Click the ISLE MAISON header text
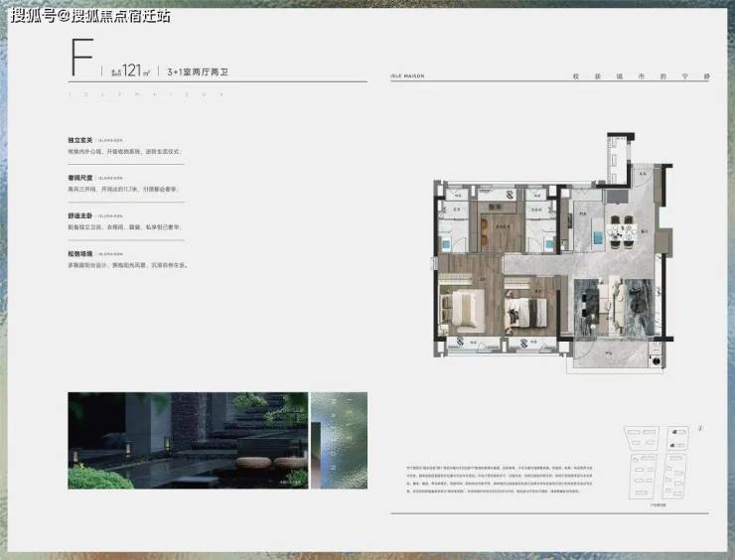735x560 pixels. (x=399, y=75)
